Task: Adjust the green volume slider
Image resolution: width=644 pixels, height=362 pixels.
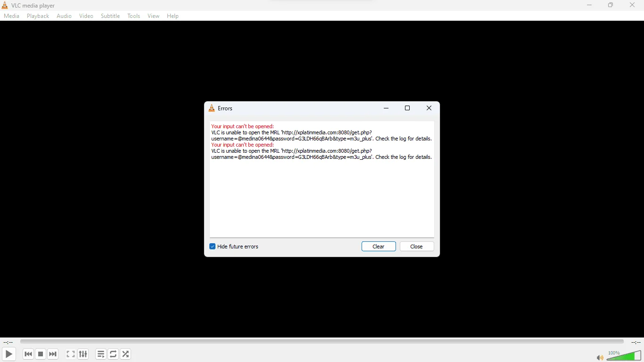Action: click(x=624, y=355)
